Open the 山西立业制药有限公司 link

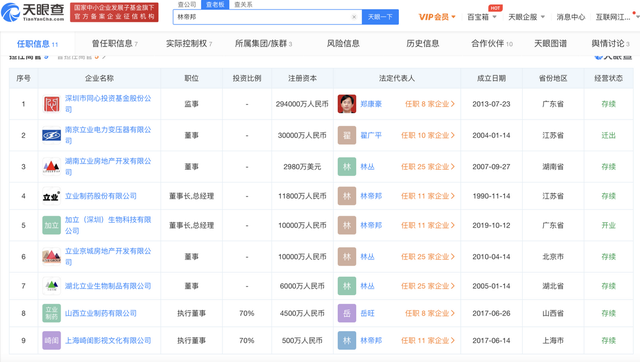(x=101, y=313)
